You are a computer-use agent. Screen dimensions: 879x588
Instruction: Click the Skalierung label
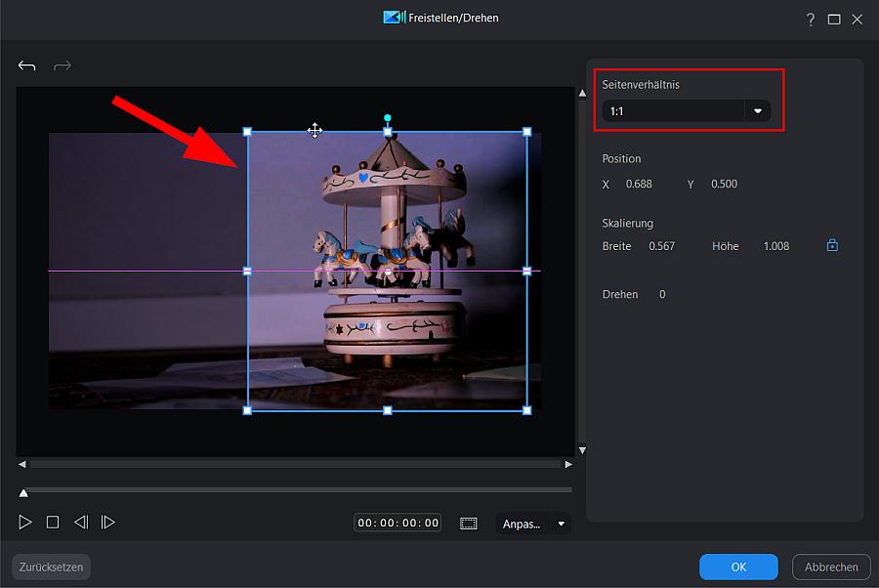(627, 223)
